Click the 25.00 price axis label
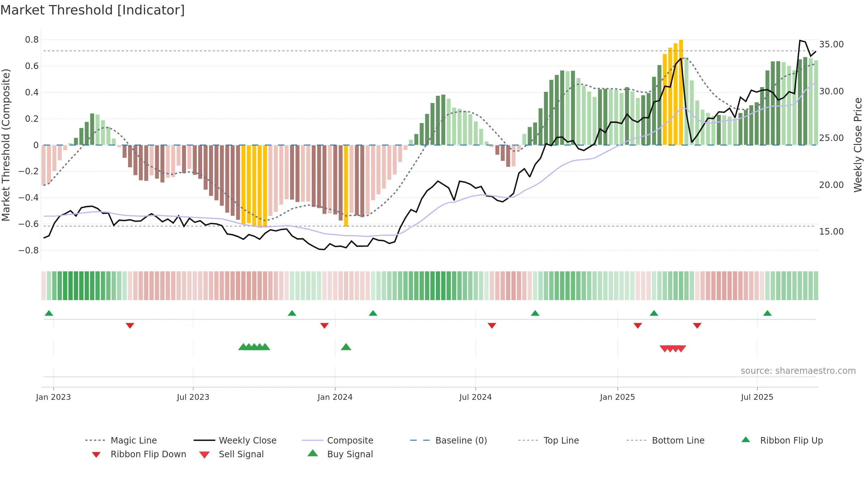 (x=831, y=138)
